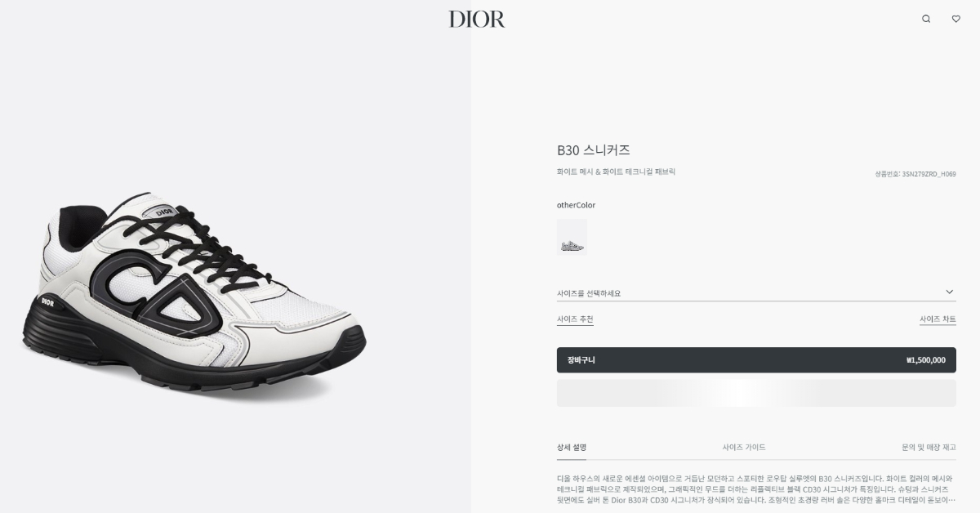Click the 화이트 메시 material subtitle

617,172
